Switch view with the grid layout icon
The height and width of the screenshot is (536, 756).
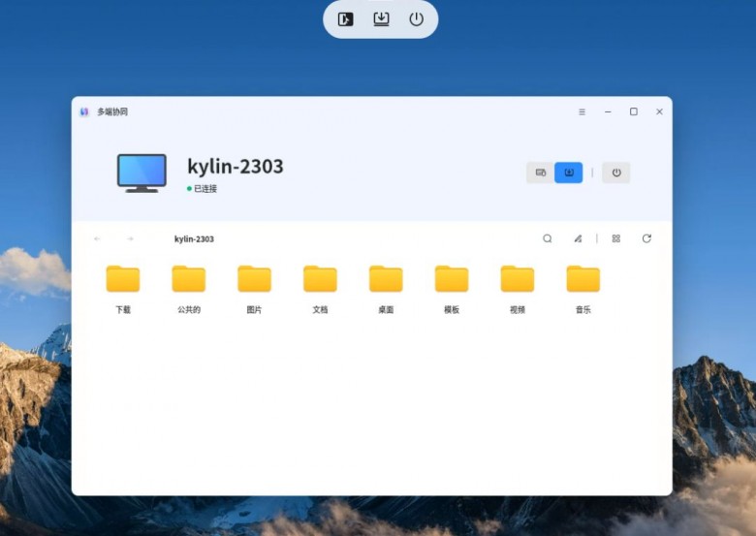[616, 238]
